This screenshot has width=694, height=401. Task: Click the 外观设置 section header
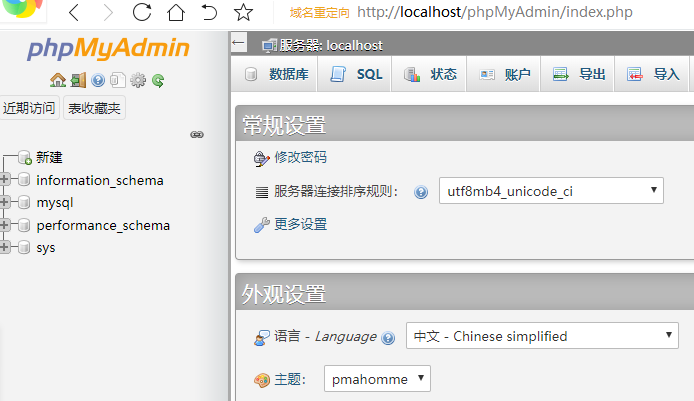coord(465,293)
